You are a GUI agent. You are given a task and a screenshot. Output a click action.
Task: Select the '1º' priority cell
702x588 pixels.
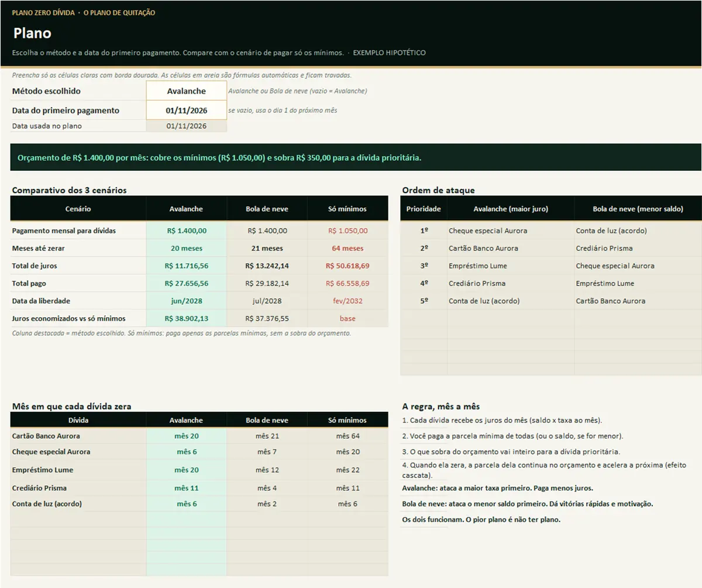click(424, 231)
